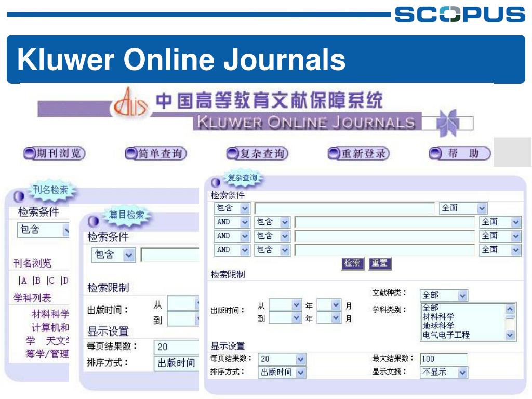Open second row 全面 field dropdown

click(x=500, y=222)
